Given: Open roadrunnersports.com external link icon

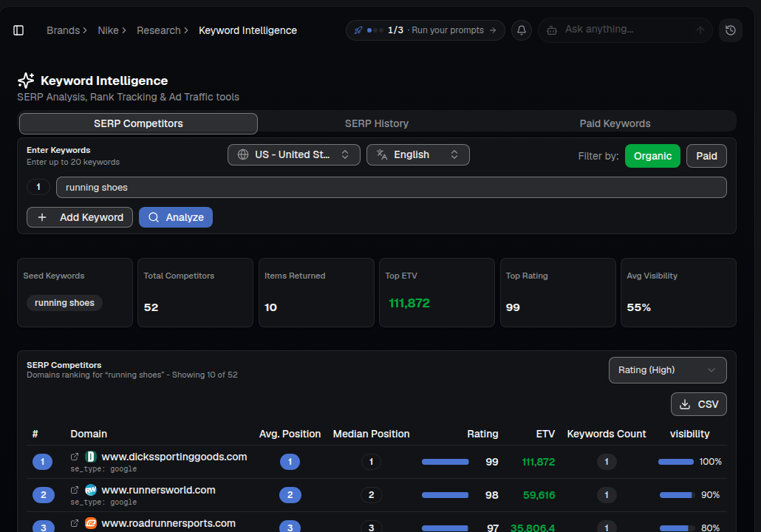Looking at the screenshot, I should [75, 523].
